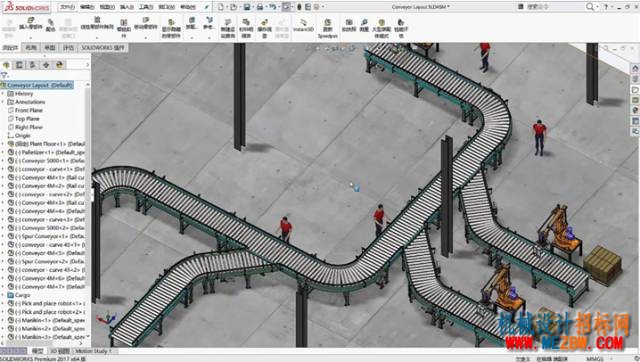Click the Insert Components toolbar icon
This screenshot has width=640, height=362.
click(30, 23)
